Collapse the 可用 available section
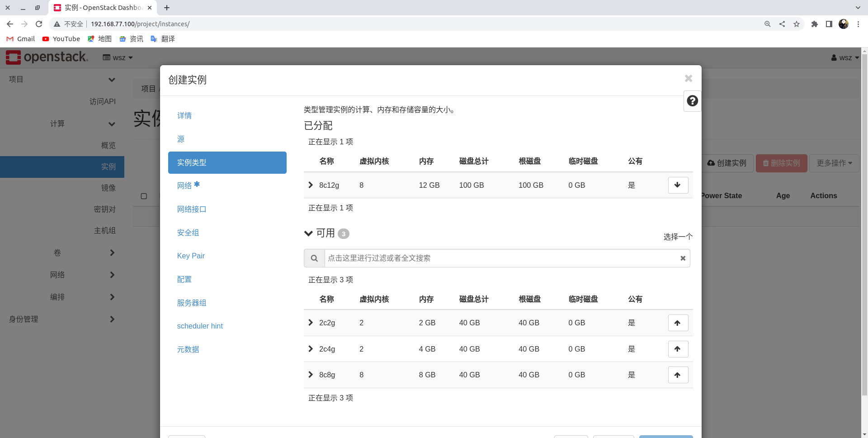 [x=309, y=233]
